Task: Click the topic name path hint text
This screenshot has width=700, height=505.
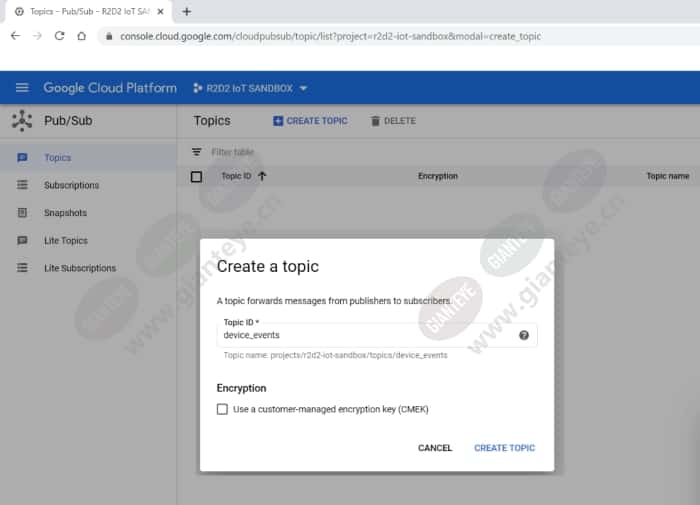Action: click(335, 355)
